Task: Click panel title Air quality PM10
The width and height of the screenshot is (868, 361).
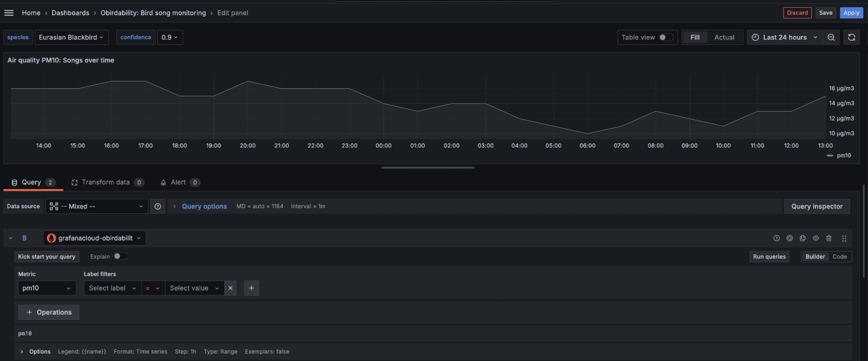Action: tap(61, 60)
